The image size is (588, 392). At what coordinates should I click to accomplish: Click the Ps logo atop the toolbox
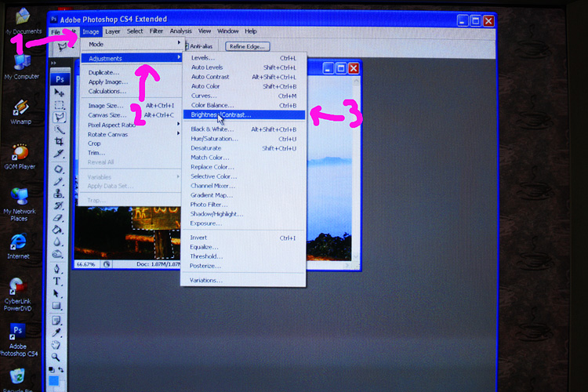[60, 79]
